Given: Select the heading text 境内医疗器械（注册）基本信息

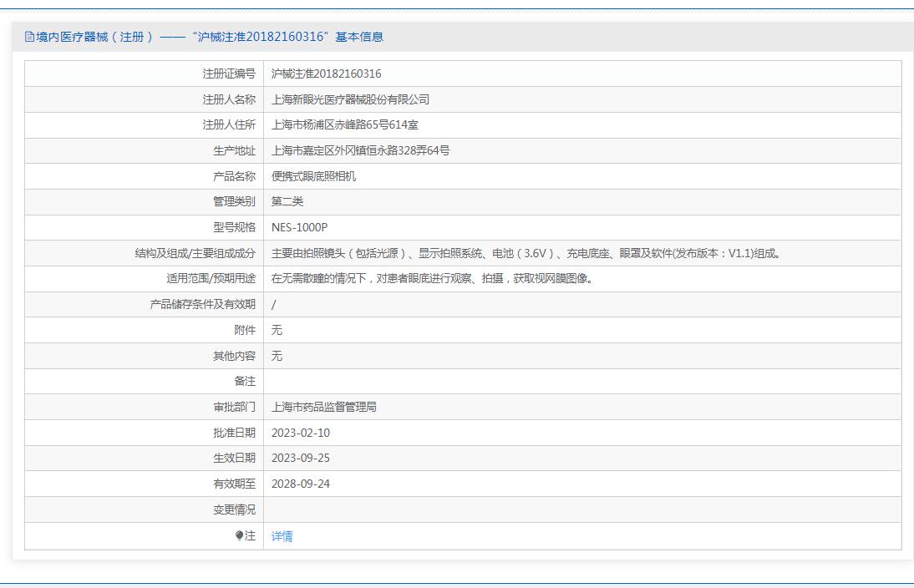Looking at the screenshot, I should [x=204, y=37].
